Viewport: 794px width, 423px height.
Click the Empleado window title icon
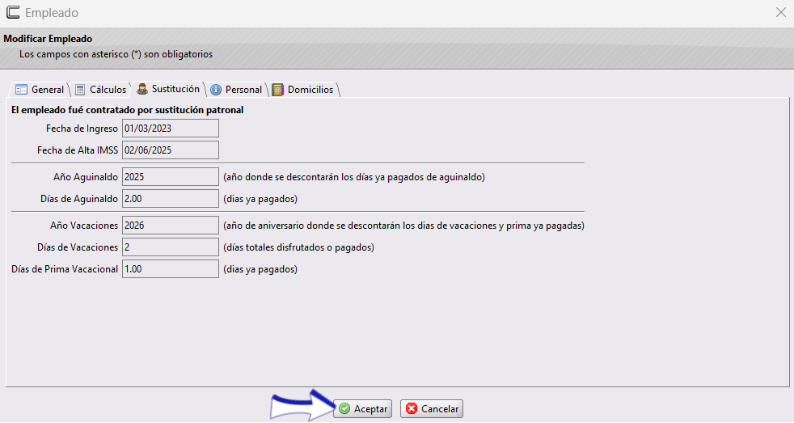tap(13, 12)
